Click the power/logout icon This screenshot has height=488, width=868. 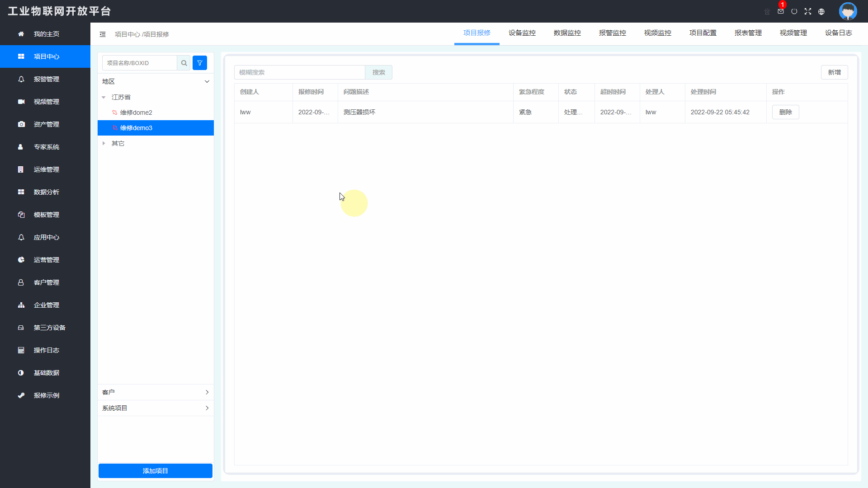coord(794,11)
